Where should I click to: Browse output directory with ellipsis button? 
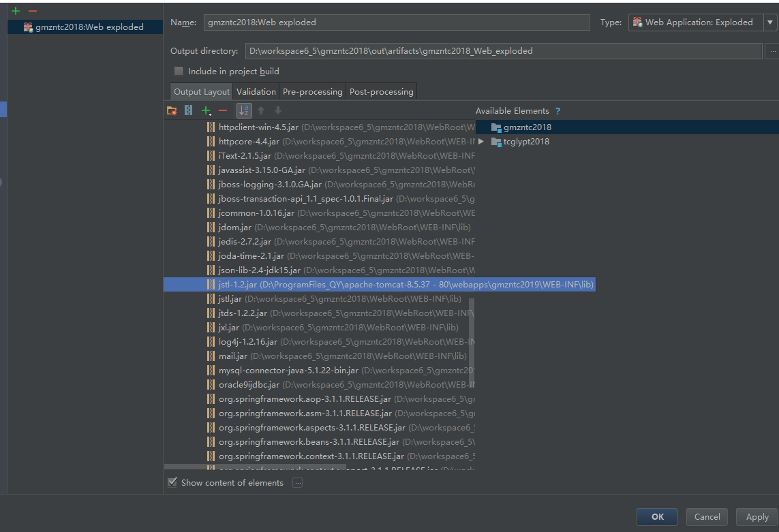[773, 50]
